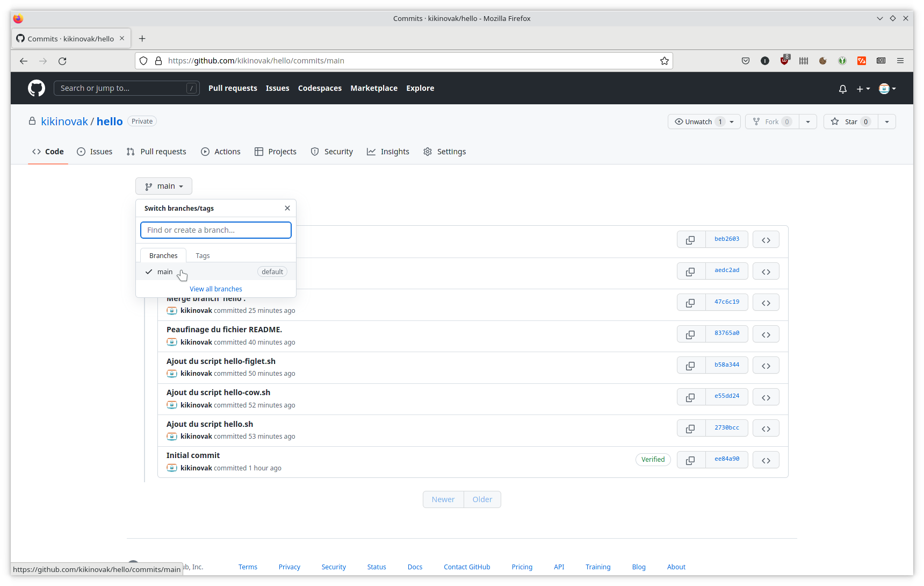
Task: Open the Contact GitHub footer link
Action: 467,567
